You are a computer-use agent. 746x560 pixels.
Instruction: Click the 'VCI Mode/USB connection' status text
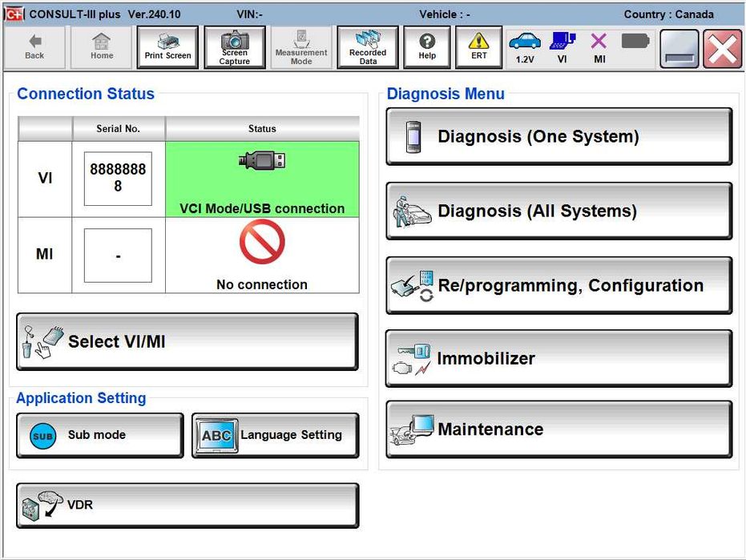[x=262, y=208]
